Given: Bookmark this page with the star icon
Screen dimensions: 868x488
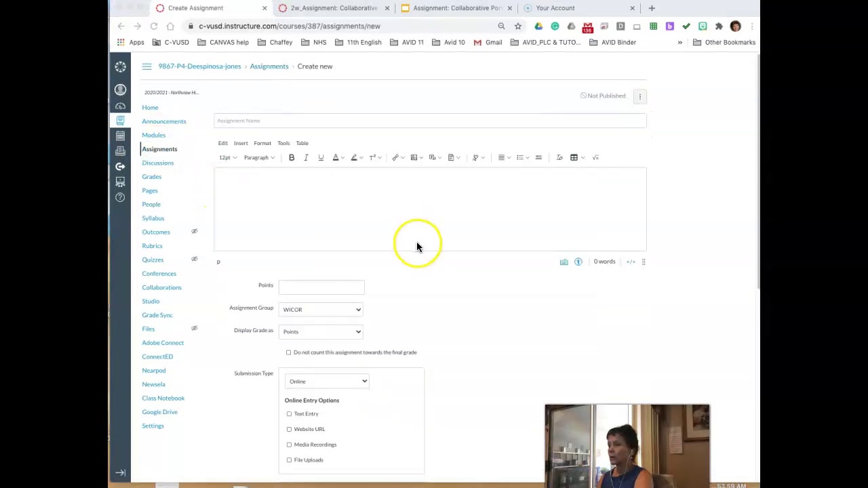Looking at the screenshot, I should coord(518,26).
